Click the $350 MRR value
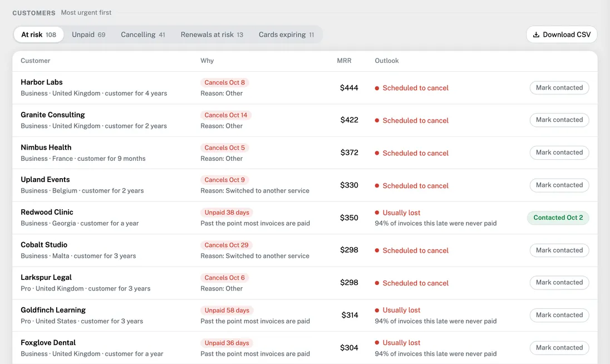Image resolution: width=610 pixels, height=364 pixels. point(349,218)
